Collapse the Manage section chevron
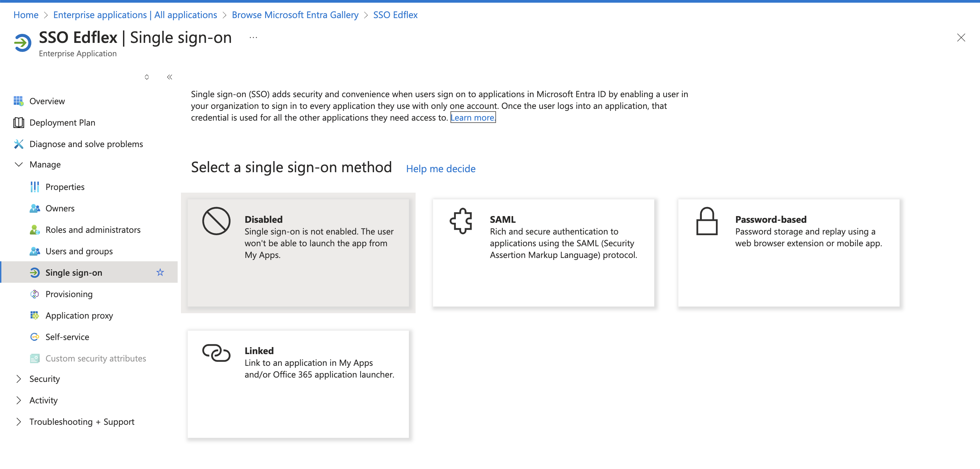 click(19, 164)
